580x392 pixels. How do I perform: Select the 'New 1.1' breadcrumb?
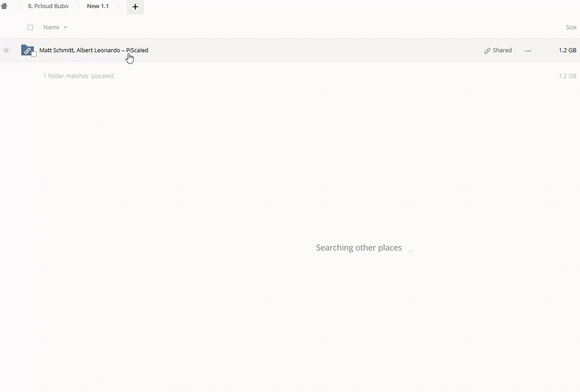[98, 7]
